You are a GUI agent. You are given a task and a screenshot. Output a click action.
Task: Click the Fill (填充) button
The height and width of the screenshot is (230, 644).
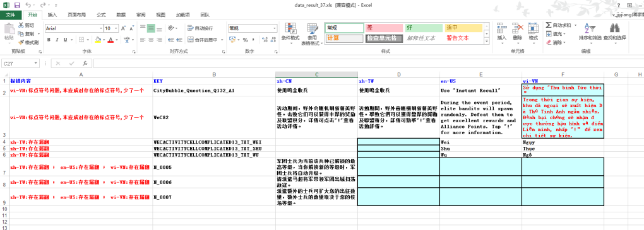point(556,34)
